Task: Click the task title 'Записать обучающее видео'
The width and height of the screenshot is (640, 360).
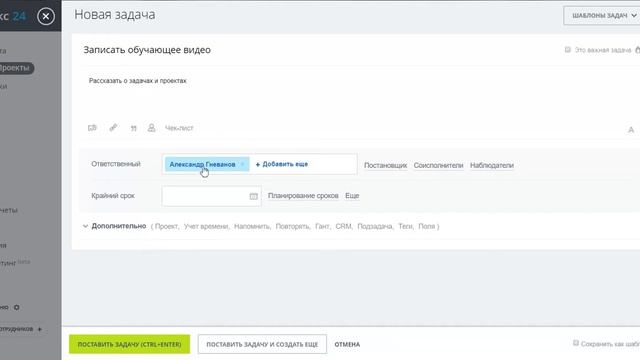Action: [x=147, y=50]
